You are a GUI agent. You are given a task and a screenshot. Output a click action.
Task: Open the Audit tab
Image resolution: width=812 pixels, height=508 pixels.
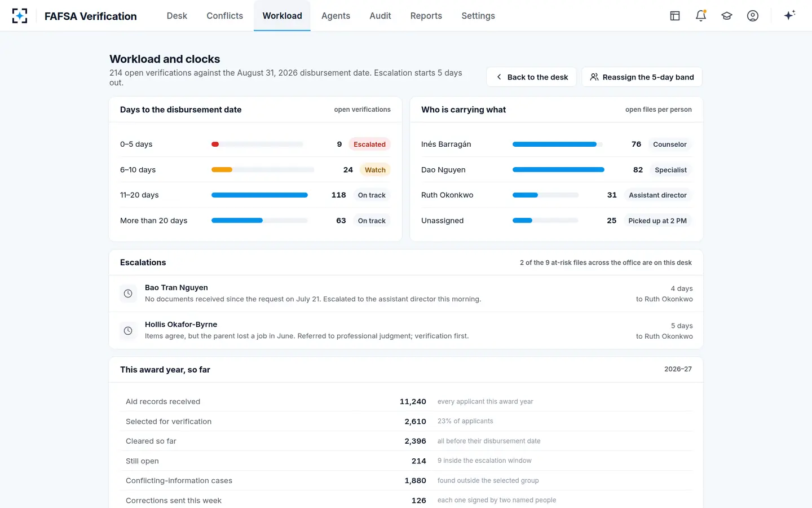tap(380, 16)
